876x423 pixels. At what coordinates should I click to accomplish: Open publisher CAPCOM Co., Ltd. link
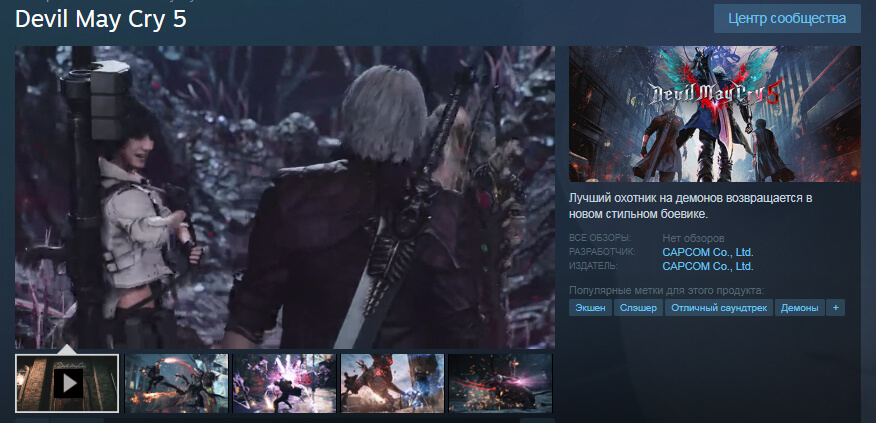[708, 267]
